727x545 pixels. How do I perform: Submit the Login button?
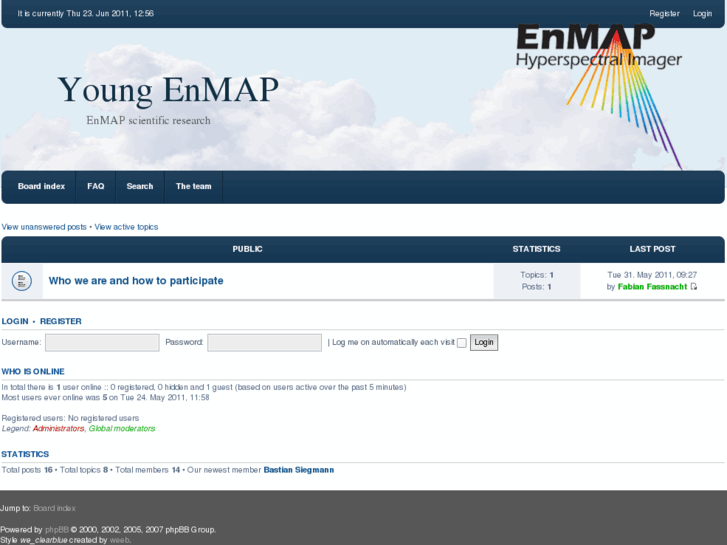click(484, 342)
